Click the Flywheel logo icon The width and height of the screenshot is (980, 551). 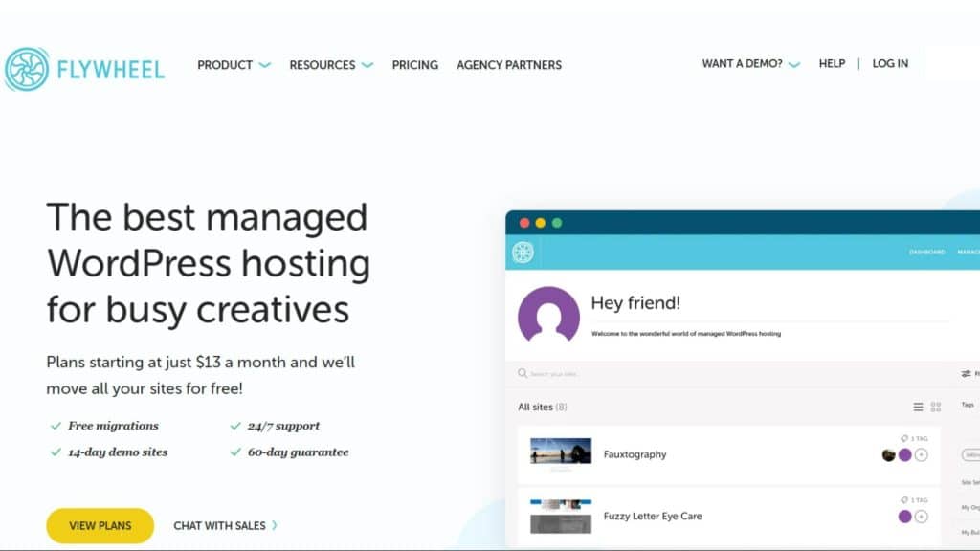click(26, 69)
